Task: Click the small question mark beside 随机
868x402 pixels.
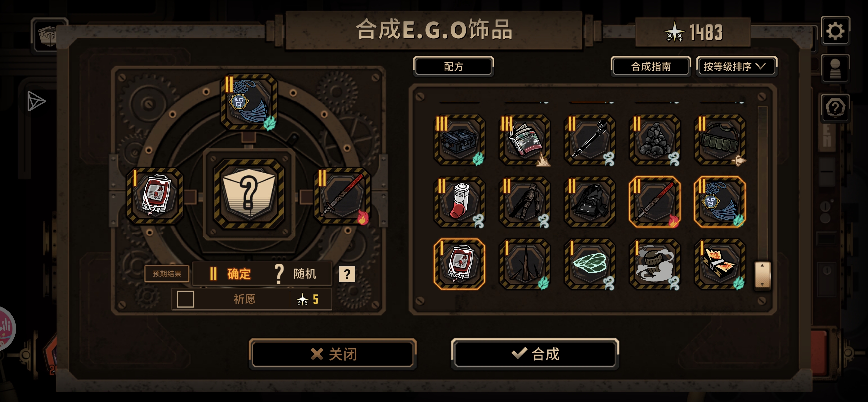Action: (x=347, y=274)
